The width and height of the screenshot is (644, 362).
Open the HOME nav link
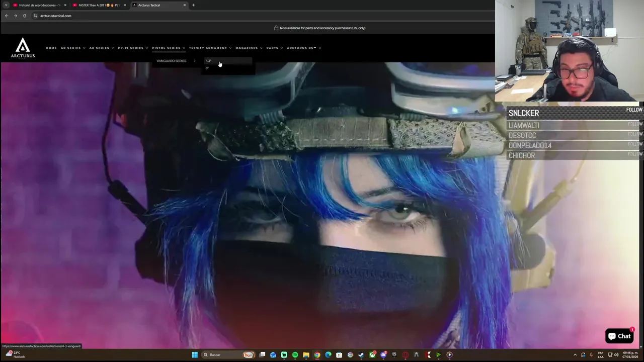click(51, 48)
